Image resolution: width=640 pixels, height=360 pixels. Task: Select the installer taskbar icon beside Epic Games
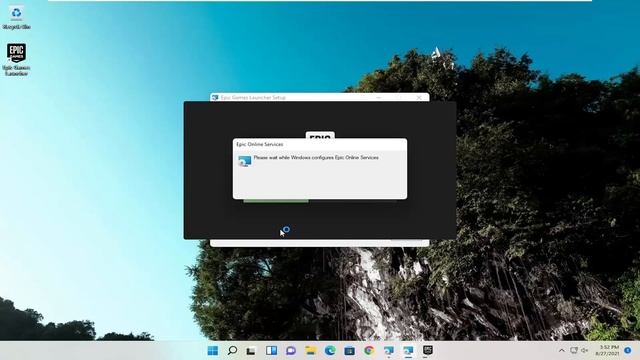(408, 351)
